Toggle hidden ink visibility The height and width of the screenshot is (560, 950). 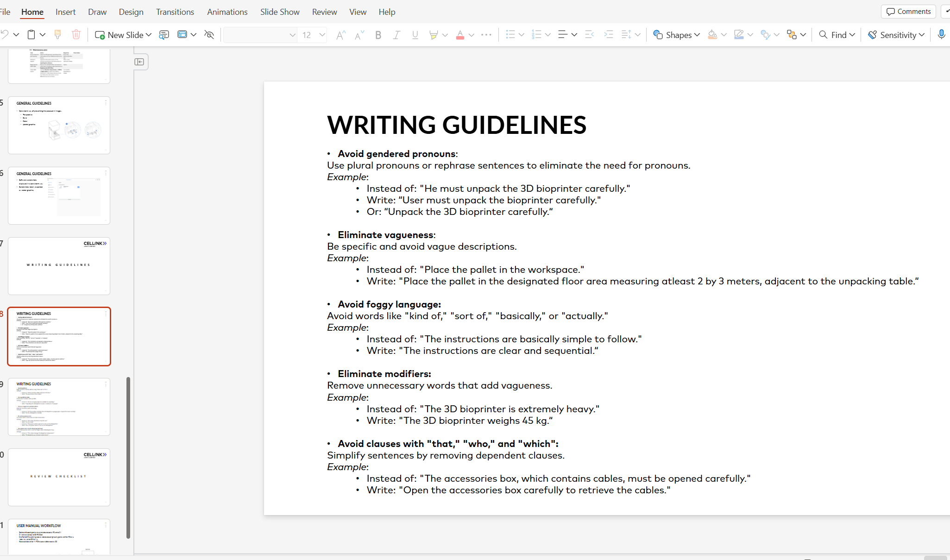(209, 35)
